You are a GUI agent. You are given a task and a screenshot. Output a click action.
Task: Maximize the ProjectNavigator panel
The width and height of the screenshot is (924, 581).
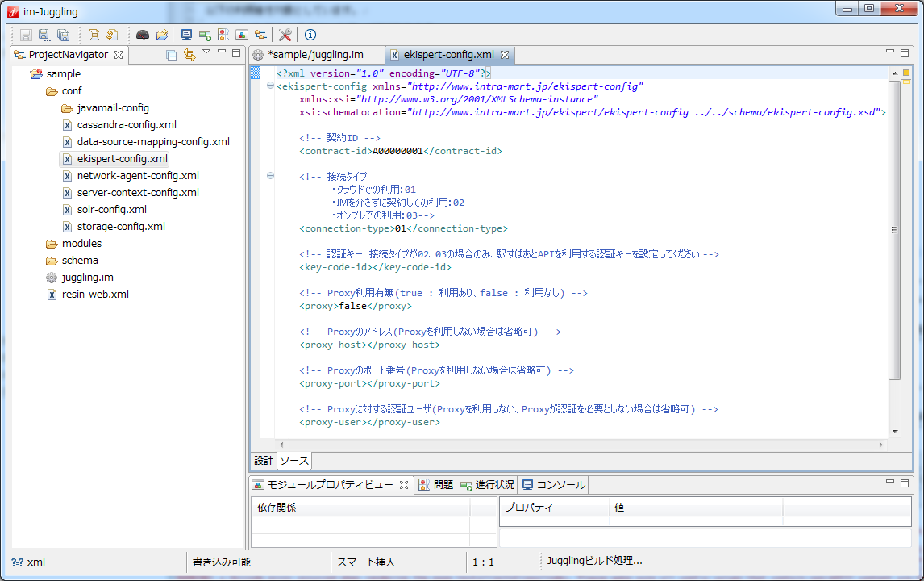click(x=236, y=53)
